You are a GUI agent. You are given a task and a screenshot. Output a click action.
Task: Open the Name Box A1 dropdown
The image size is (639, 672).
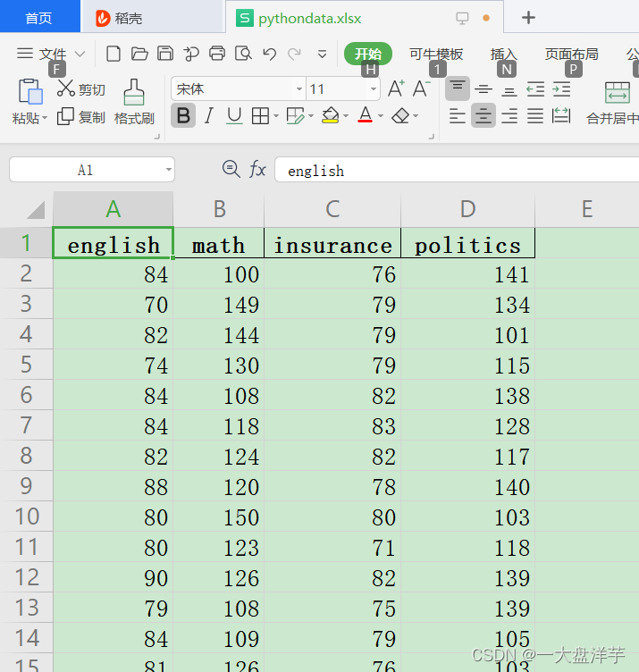tap(169, 169)
